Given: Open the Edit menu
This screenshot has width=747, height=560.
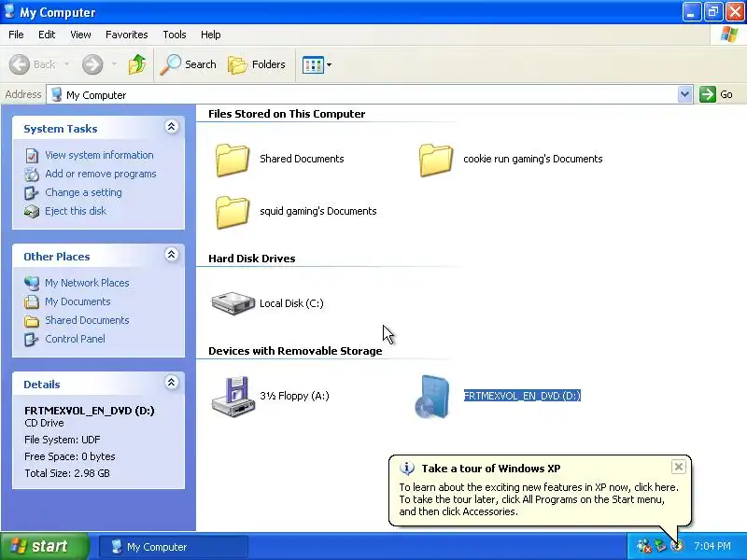Looking at the screenshot, I should click(47, 35).
